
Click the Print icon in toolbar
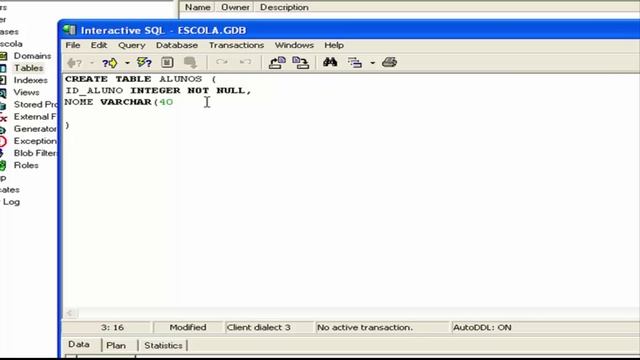pyautogui.click(x=389, y=62)
